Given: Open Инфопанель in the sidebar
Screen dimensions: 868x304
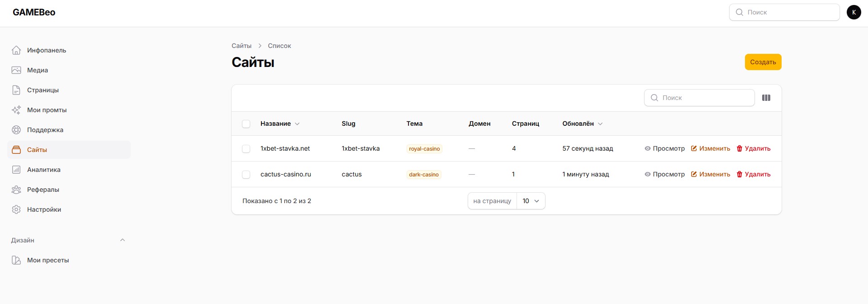Looking at the screenshot, I should [69, 50].
